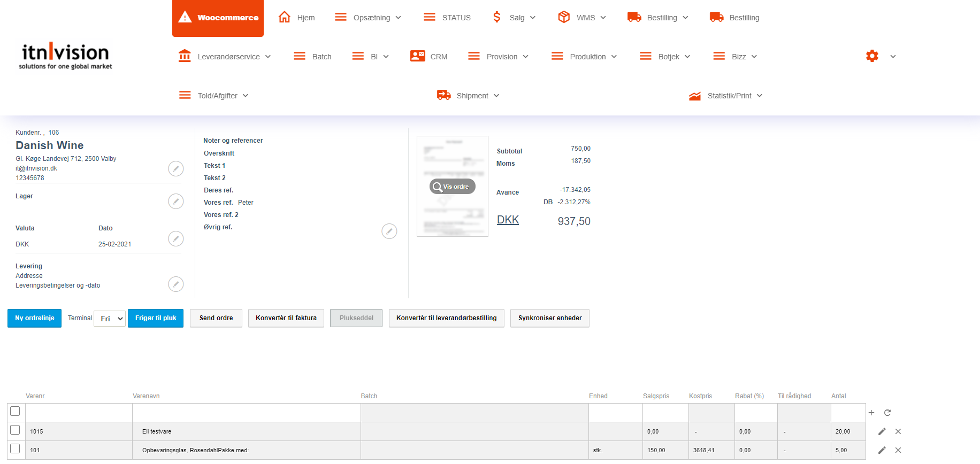980x464 pixels.
Task: Click Konvertér til faktura button
Action: (286, 318)
